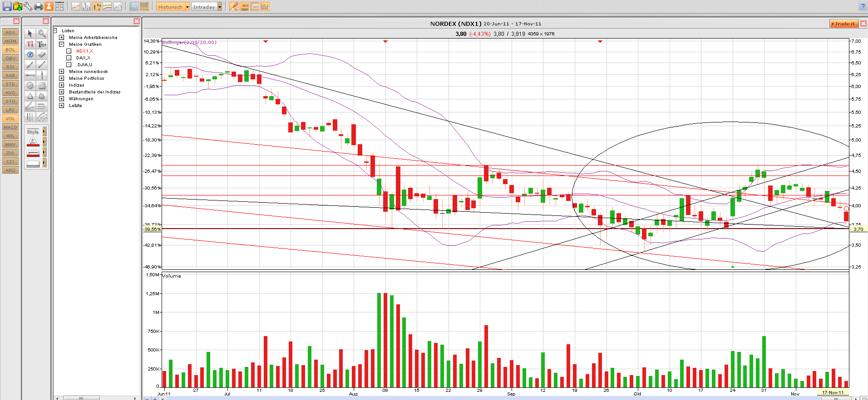Click the printer icon
The height and width of the screenshot is (400, 868).
point(39,6)
